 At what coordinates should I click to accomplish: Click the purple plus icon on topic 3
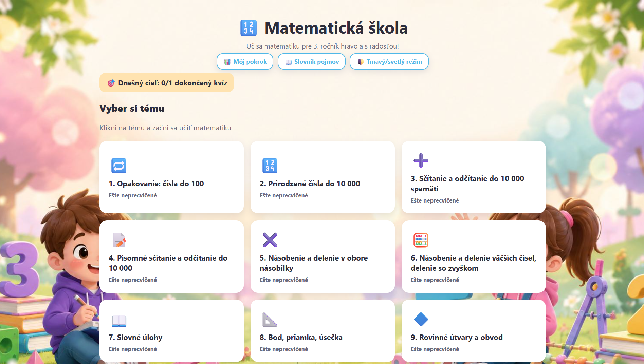coord(421,160)
